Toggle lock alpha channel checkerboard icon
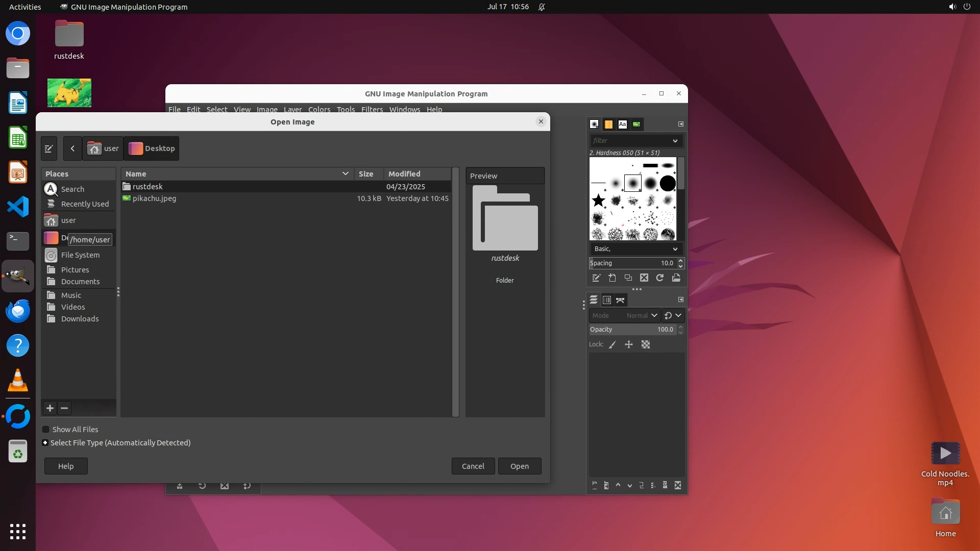 click(x=646, y=345)
